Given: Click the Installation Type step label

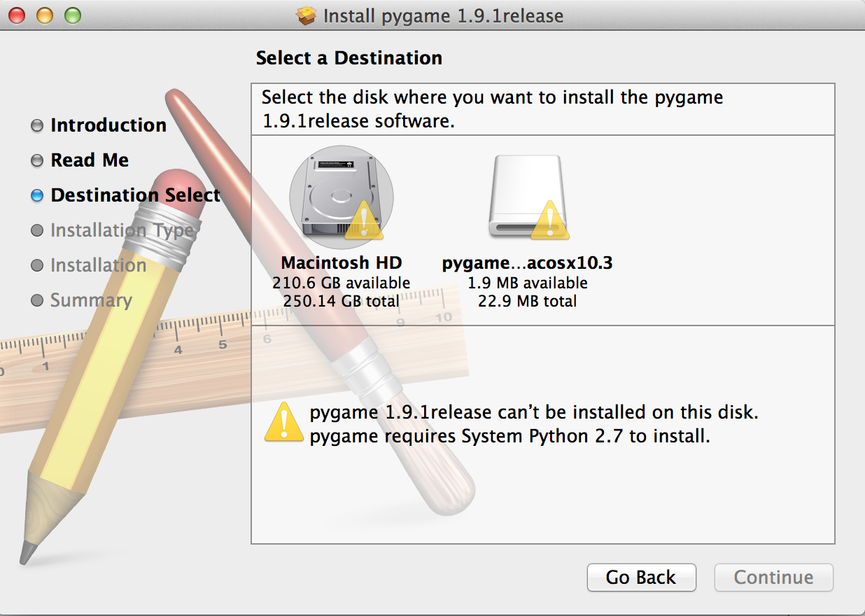Looking at the screenshot, I should (x=121, y=230).
